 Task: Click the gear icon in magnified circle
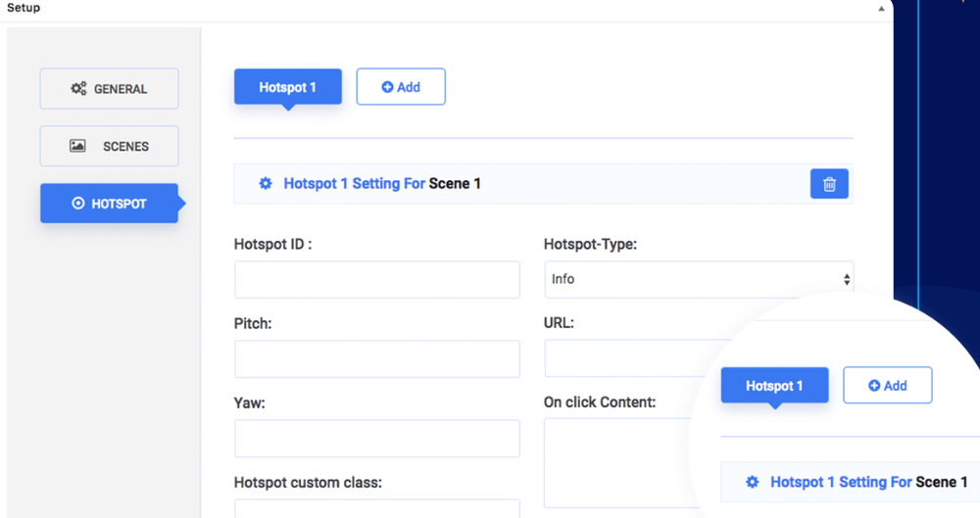tap(753, 482)
